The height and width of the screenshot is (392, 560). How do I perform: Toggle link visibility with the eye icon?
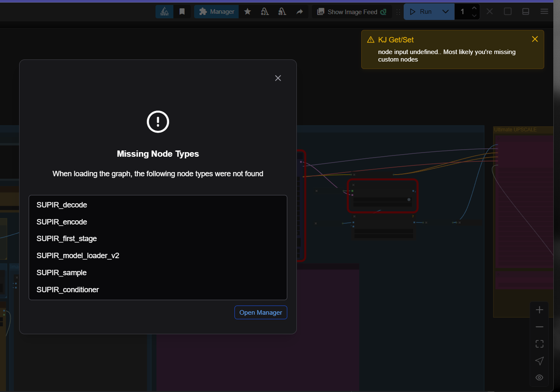[x=539, y=377]
